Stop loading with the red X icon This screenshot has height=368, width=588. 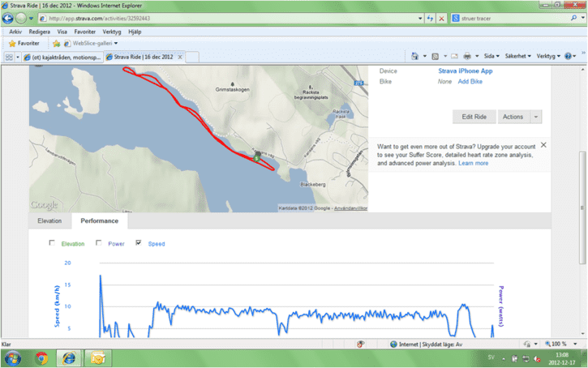tap(442, 19)
